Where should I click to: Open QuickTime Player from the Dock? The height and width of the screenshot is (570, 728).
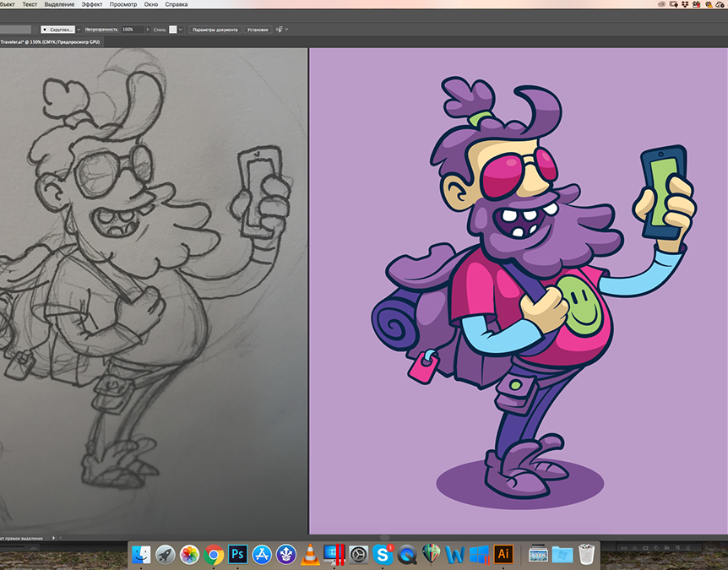[x=407, y=554]
